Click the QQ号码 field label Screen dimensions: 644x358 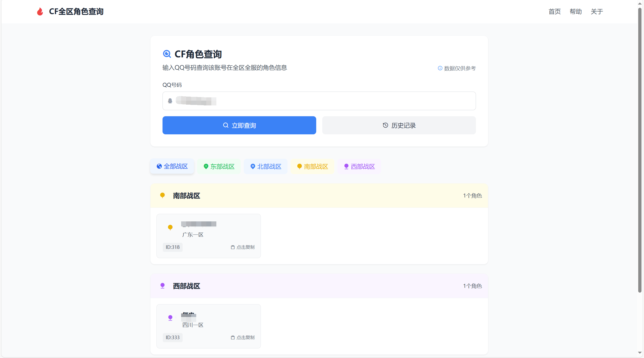[x=172, y=85]
